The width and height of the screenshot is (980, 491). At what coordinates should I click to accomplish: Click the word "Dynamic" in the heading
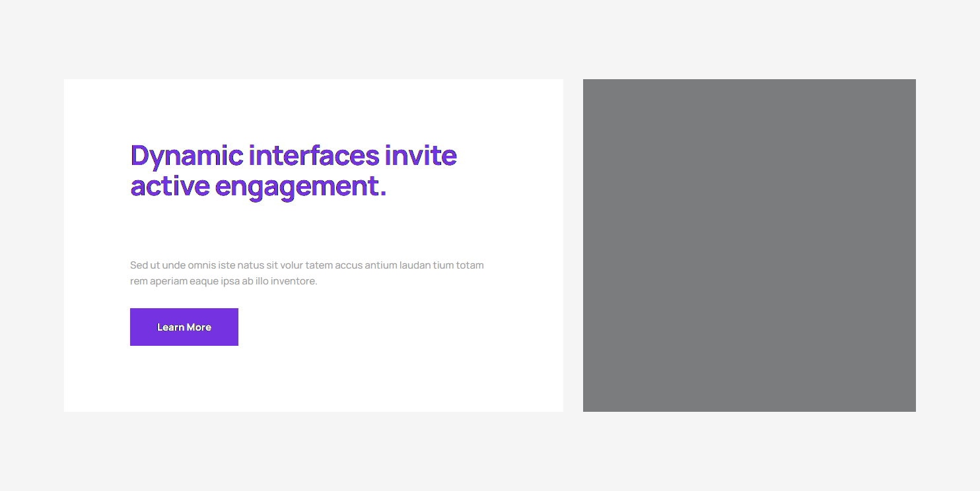pyautogui.click(x=187, y=156)
